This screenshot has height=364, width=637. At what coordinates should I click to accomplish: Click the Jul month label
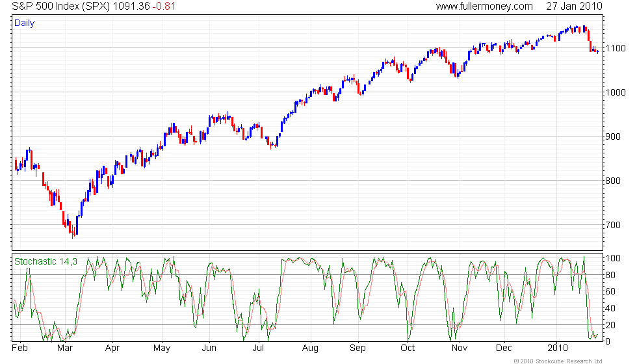[258, 348]
